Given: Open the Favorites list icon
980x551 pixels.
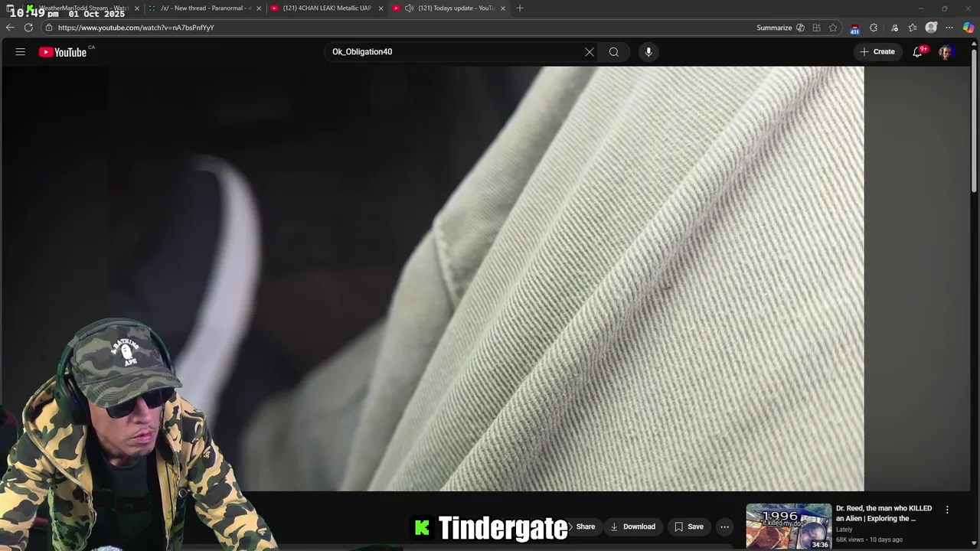Looking at the screenshot, I should point(913,28).
